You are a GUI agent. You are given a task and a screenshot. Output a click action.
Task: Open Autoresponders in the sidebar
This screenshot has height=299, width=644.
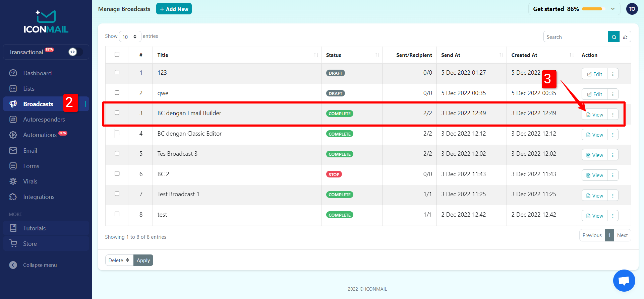click(44, 120)
